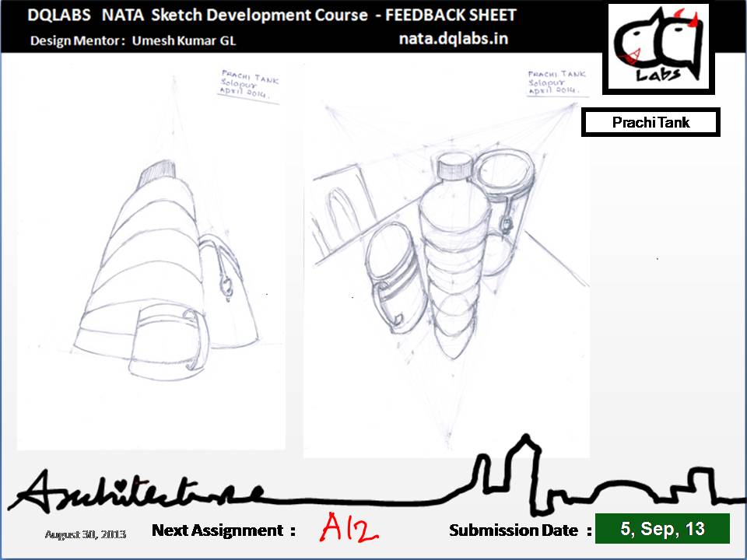Open the nata.dqlabs.in link
747x560 pixels.
tap(453, 39)
